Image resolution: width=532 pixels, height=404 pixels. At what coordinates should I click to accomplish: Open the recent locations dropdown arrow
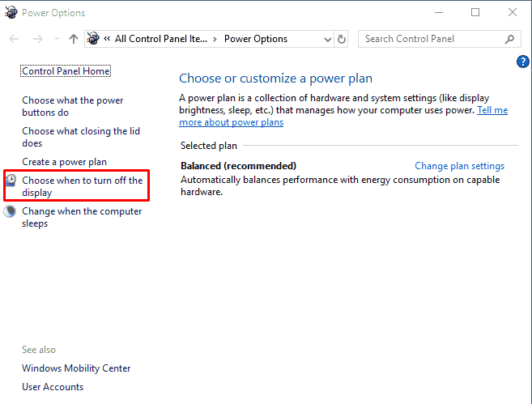point(57,39)
